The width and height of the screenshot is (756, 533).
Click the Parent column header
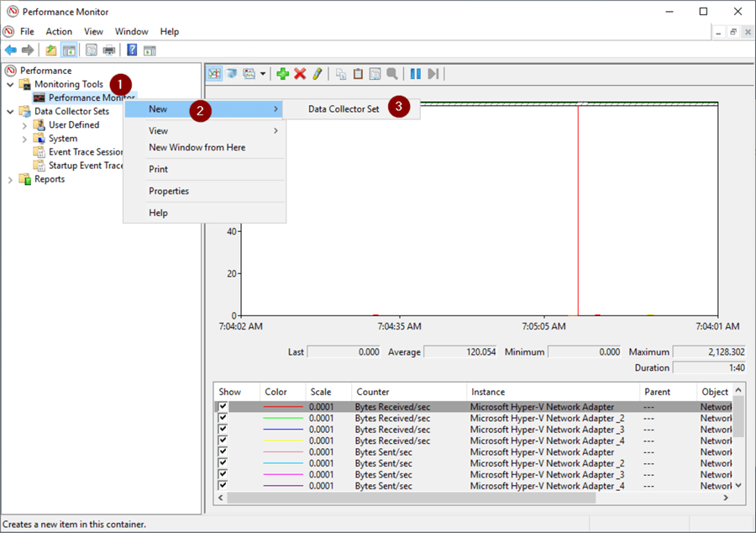(x=668, y=392)
